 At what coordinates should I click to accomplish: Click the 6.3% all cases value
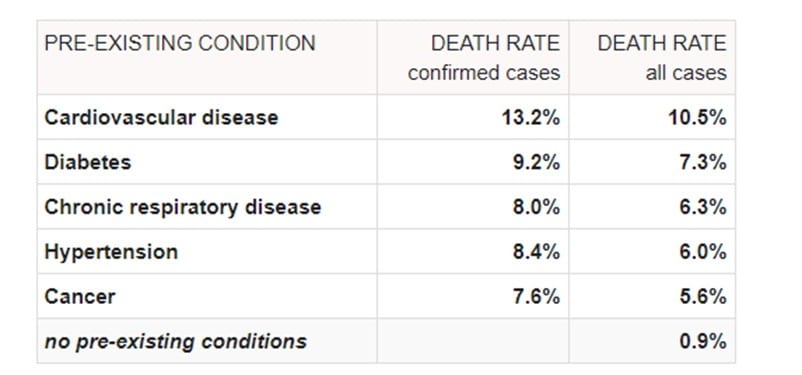[x=703, y=207]
